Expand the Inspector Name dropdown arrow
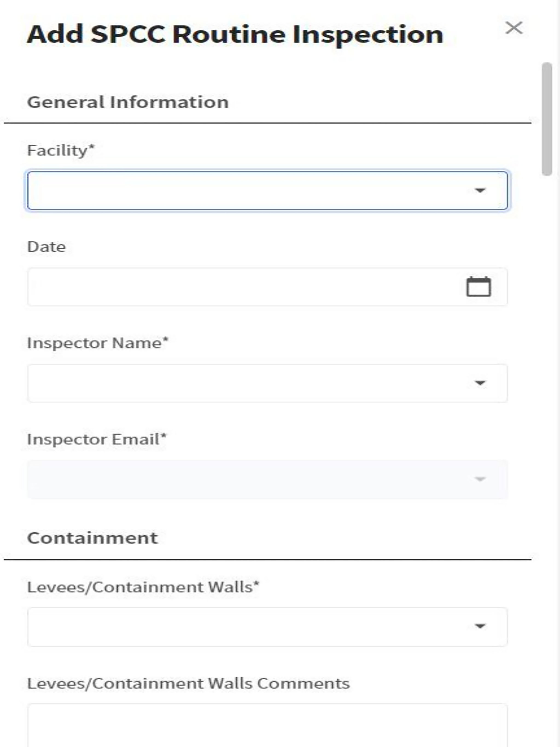 coord(480,383)
